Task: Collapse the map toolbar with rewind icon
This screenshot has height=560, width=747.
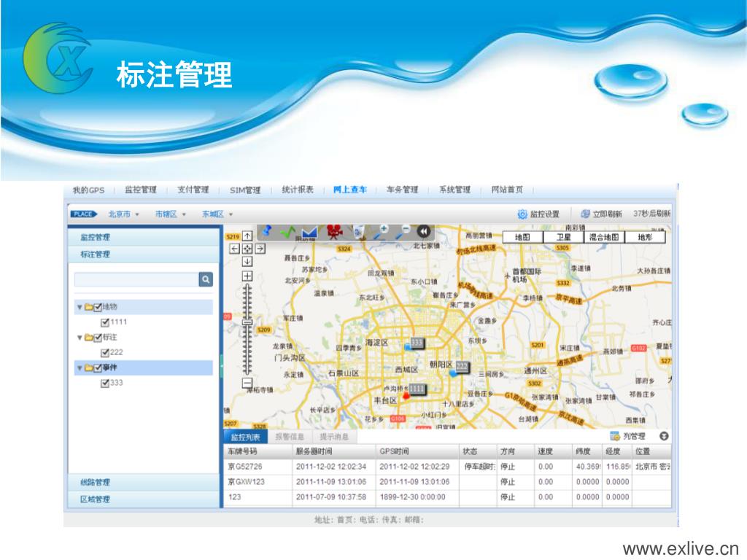Action: [423, 232]
